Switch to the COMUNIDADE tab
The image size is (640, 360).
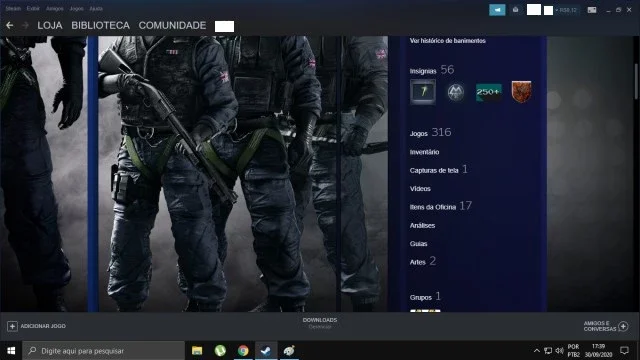pyautogui.click(x=172, y=25)
